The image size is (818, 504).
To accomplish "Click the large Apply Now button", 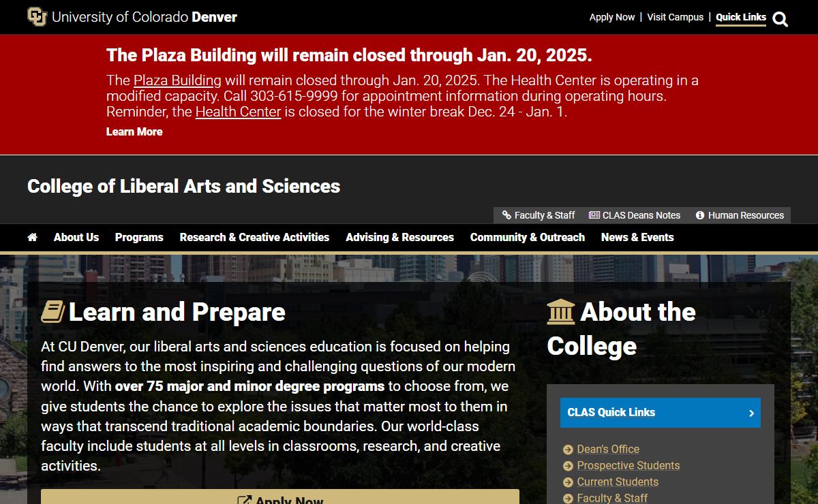I will tap(280, 497).
